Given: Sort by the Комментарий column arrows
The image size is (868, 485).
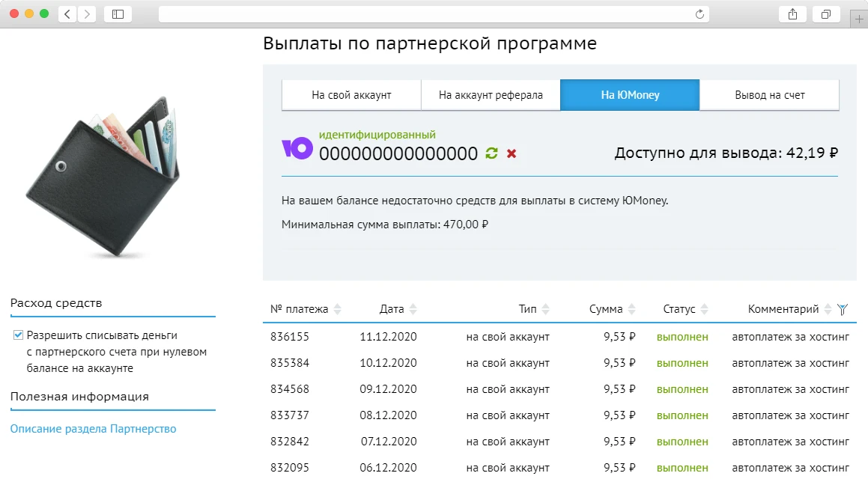Looking at the screenshot, I should (827, 308).
